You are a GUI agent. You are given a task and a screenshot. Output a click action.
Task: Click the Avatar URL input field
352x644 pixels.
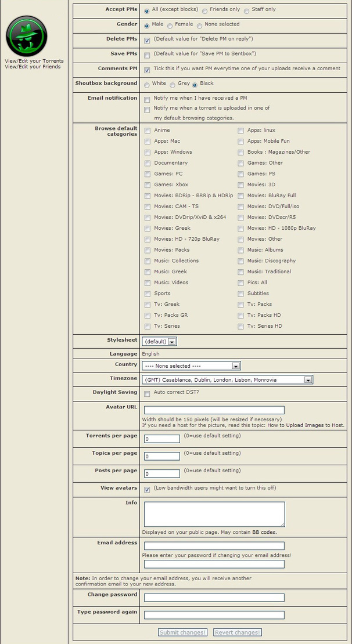click(x=214, y=410)
